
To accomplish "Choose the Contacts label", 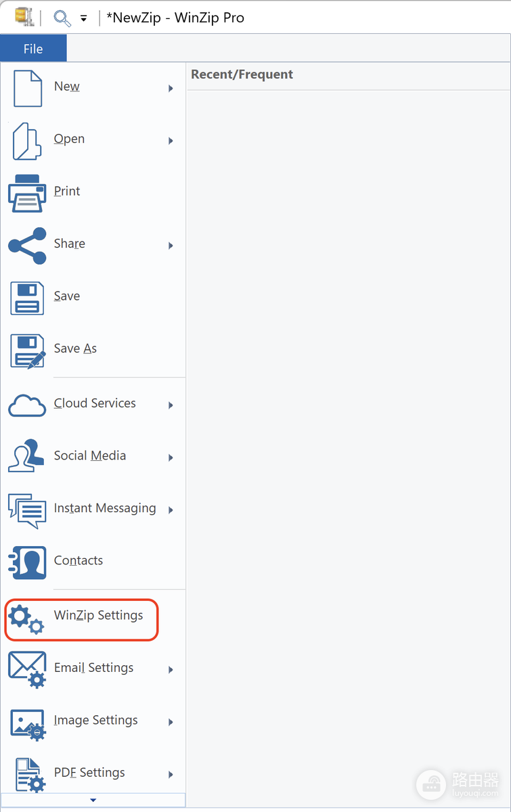I will (x=79, y=561).
